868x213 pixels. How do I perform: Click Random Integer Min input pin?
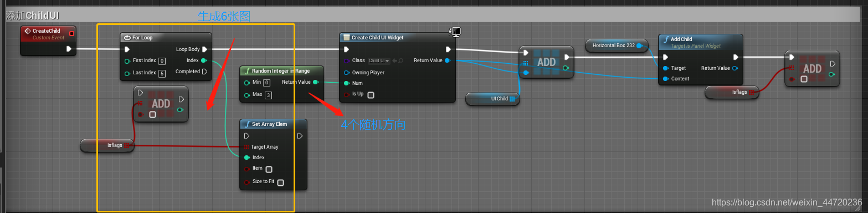[247, 82]
